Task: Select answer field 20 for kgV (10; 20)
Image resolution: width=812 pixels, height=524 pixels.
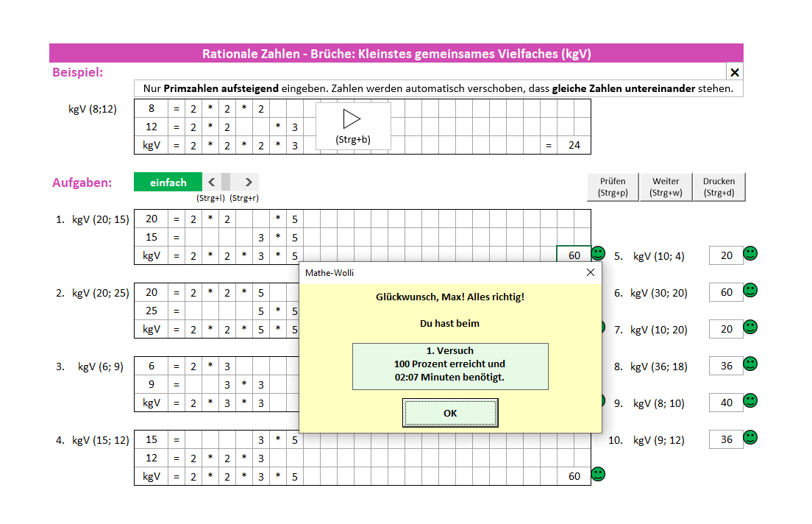Action: click(726, 329)
